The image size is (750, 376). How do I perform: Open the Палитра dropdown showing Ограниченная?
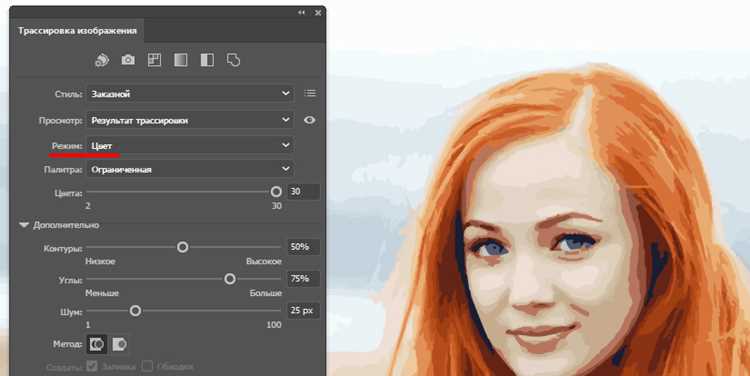(190, 169)
